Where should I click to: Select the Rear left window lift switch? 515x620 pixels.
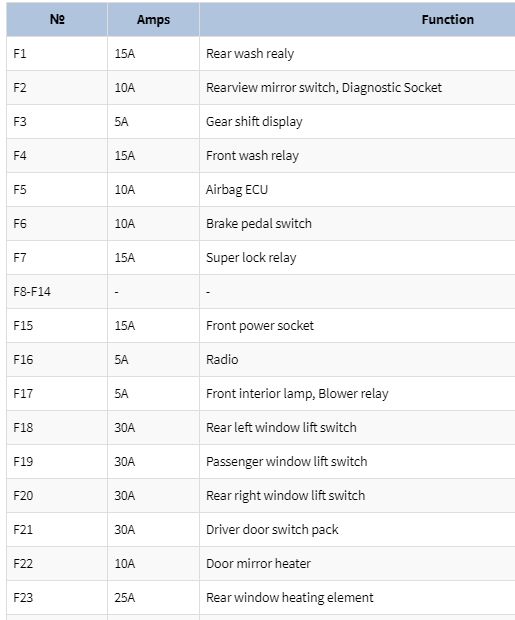pos(281,427)
